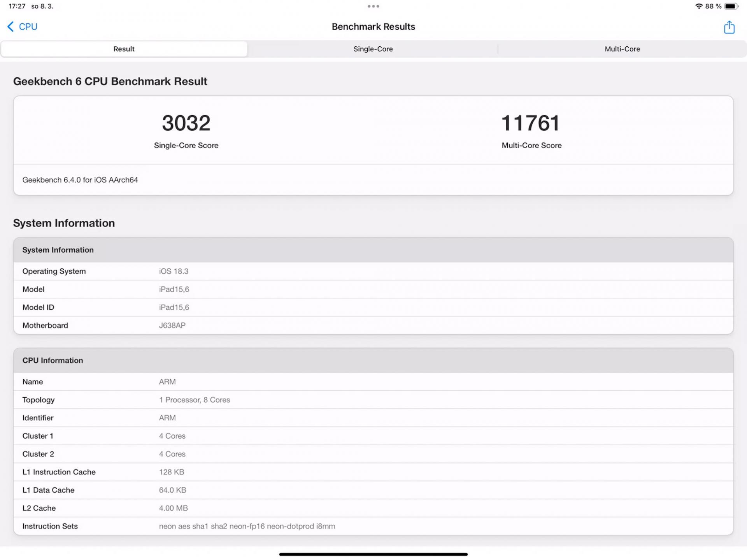
Task: Tap the Geekbench 6.4.0 version text
Action: pyautogui.click(x=80, y=180)
